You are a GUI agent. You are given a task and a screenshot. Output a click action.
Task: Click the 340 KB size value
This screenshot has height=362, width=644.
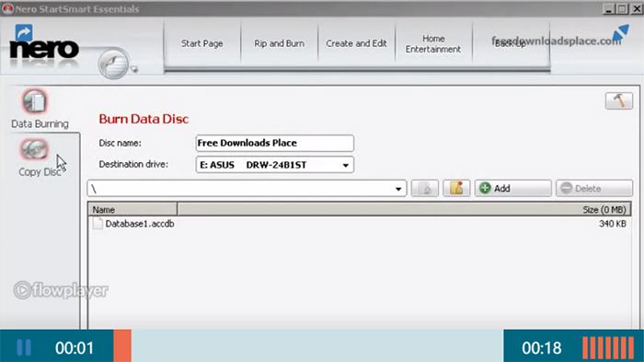point(613,224)
